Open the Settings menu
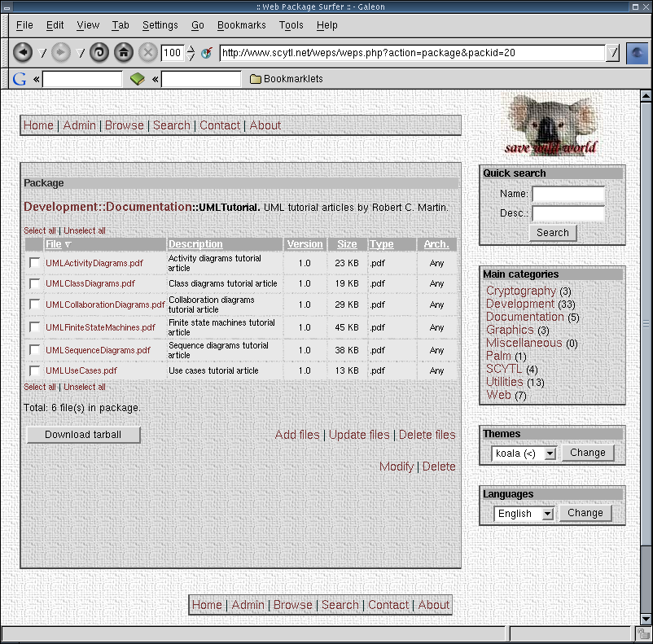653x644 pixels. point(160,25)
